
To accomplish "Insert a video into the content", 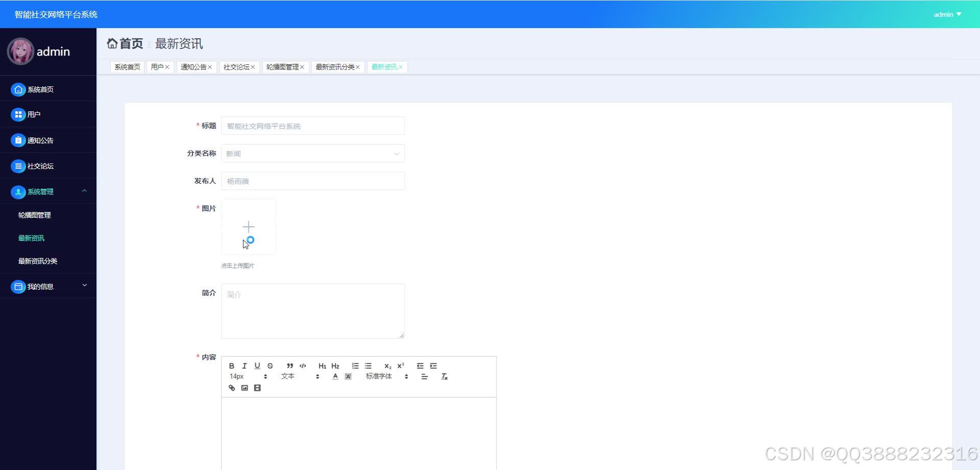I will [257, 388].
